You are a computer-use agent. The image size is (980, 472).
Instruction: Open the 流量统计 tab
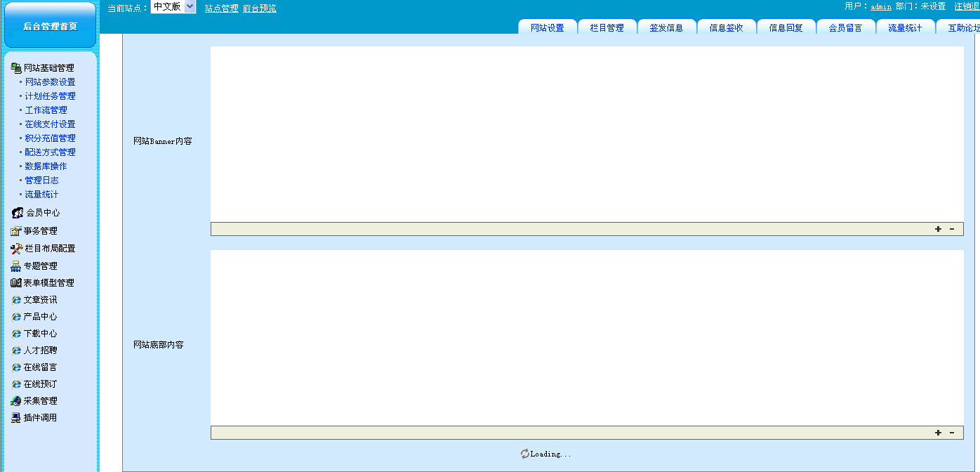click(905, 28)
